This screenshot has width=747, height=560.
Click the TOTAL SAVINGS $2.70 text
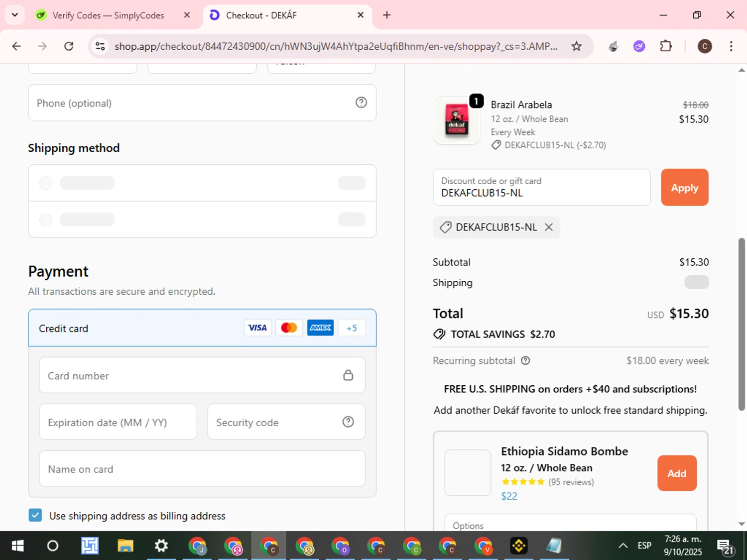[503, 334]
